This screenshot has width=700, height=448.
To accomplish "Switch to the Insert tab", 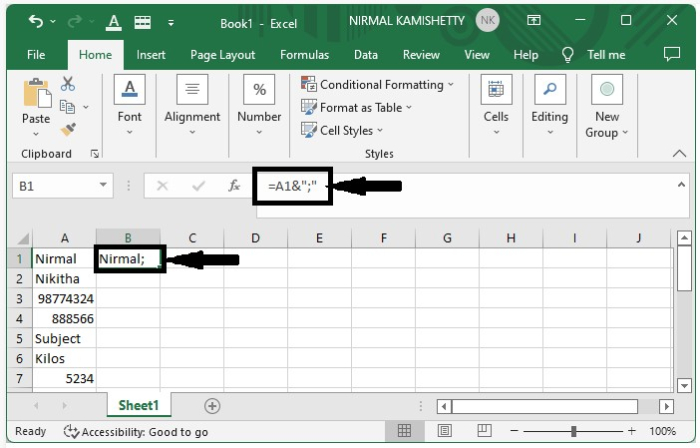I will click(151, 55).
